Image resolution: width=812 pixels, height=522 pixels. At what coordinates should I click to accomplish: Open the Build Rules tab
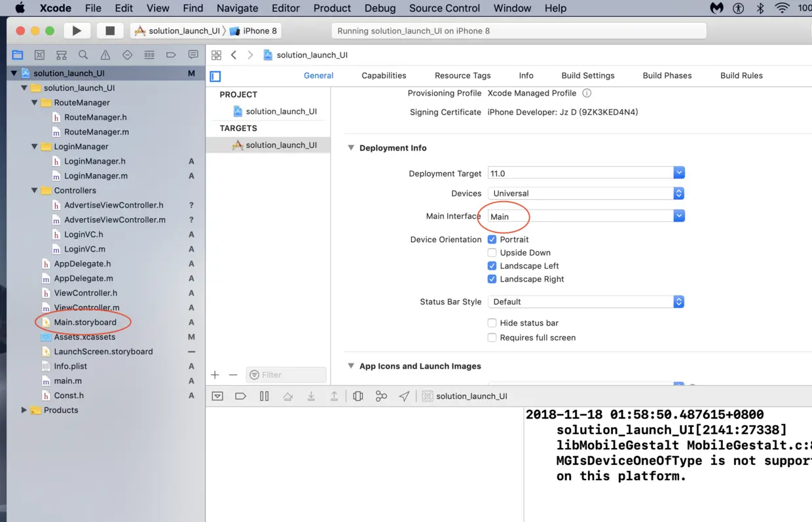(741, 76)
